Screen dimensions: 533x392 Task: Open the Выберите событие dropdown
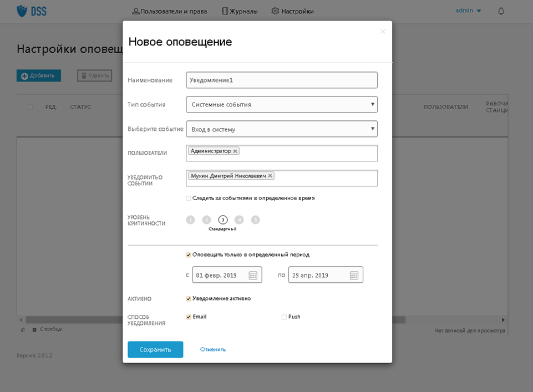(x=282, y=129)
